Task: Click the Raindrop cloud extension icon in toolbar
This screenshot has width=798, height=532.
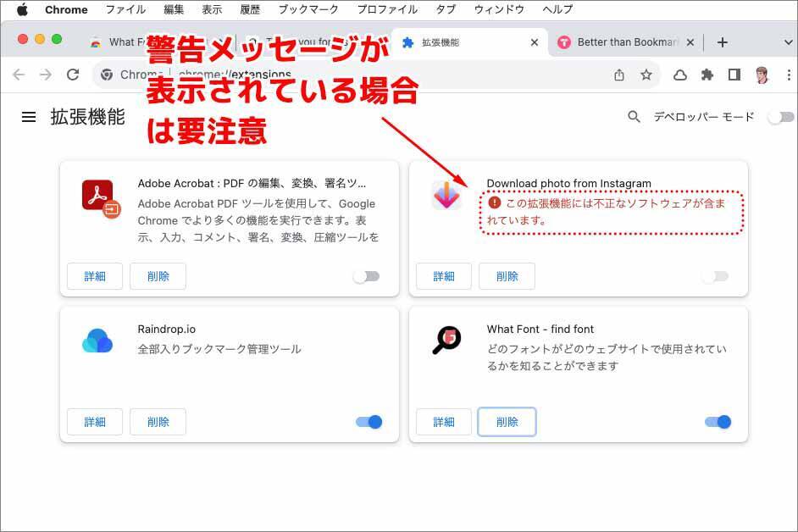Action: coord(680,75)
